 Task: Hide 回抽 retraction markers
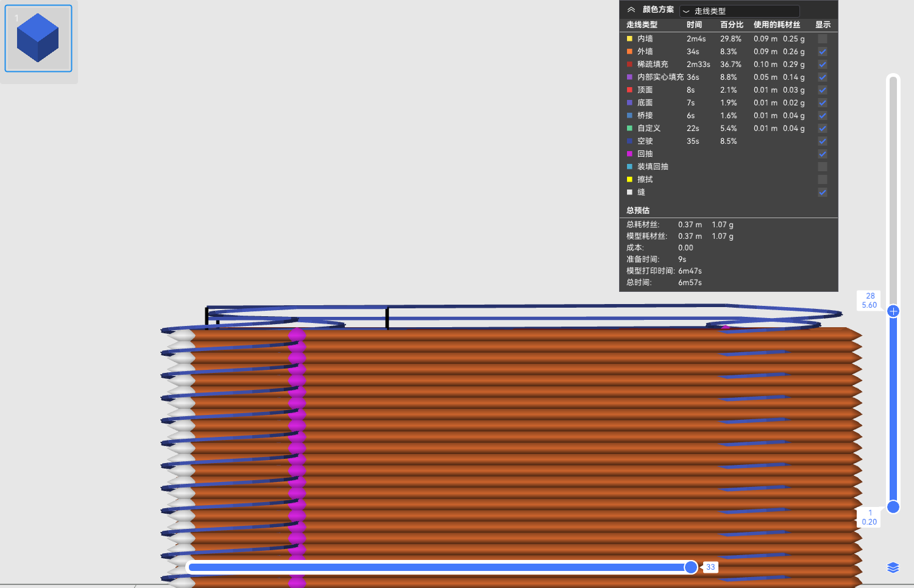point(823,154)
